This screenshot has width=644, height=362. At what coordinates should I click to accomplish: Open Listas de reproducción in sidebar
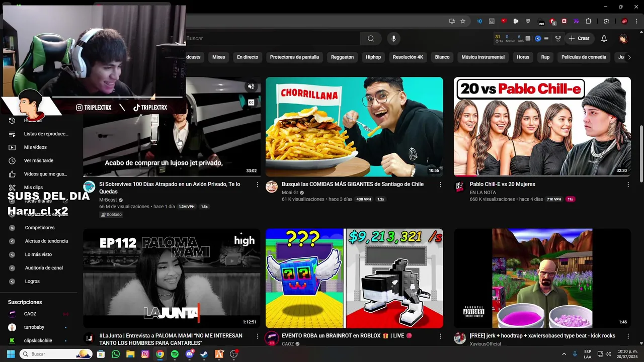point(39,134)
